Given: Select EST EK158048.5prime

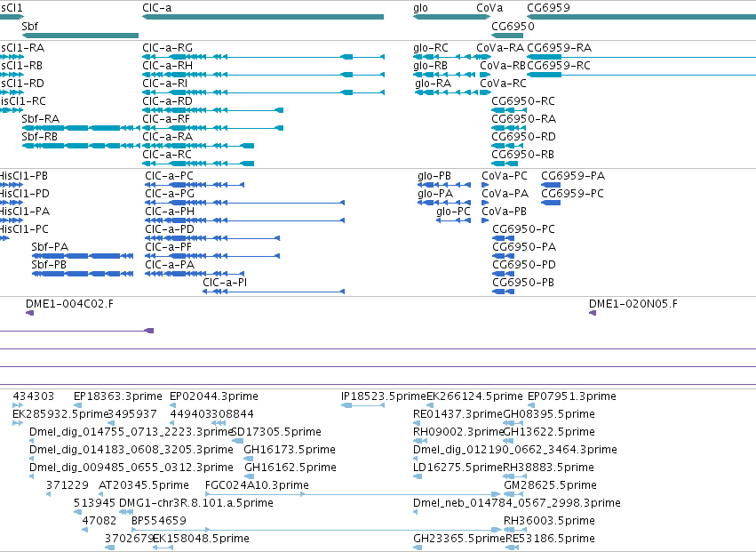Looking at the screenshot, I should click(163, 548).
